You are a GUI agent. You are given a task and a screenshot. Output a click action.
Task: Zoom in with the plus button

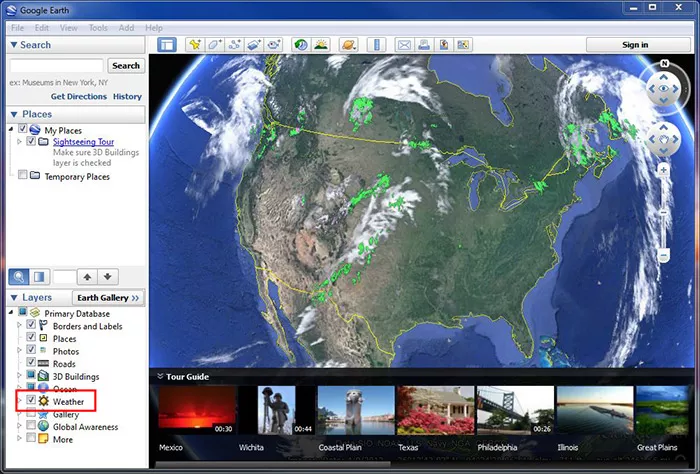click(663, 170)
